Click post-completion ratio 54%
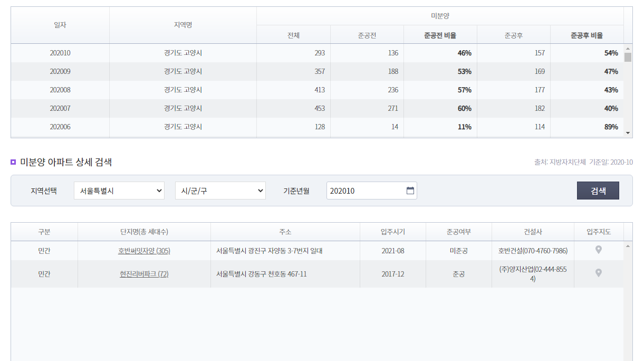 pos(611,53)
